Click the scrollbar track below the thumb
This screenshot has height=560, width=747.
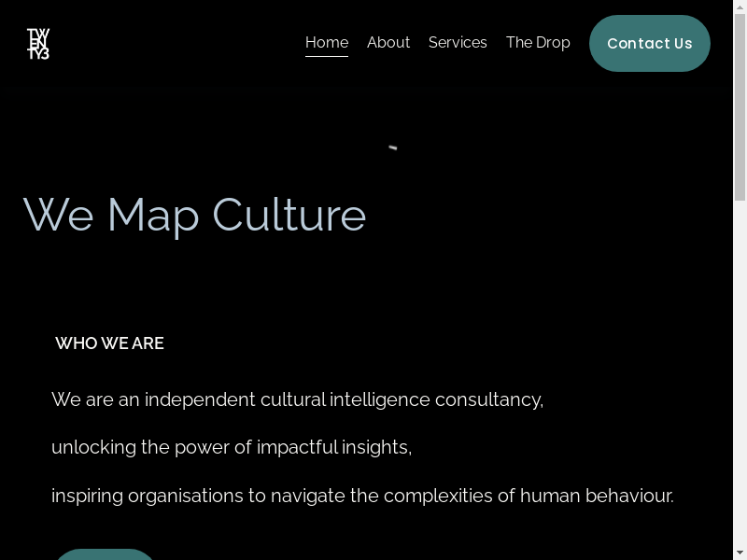tap(740, 373)
